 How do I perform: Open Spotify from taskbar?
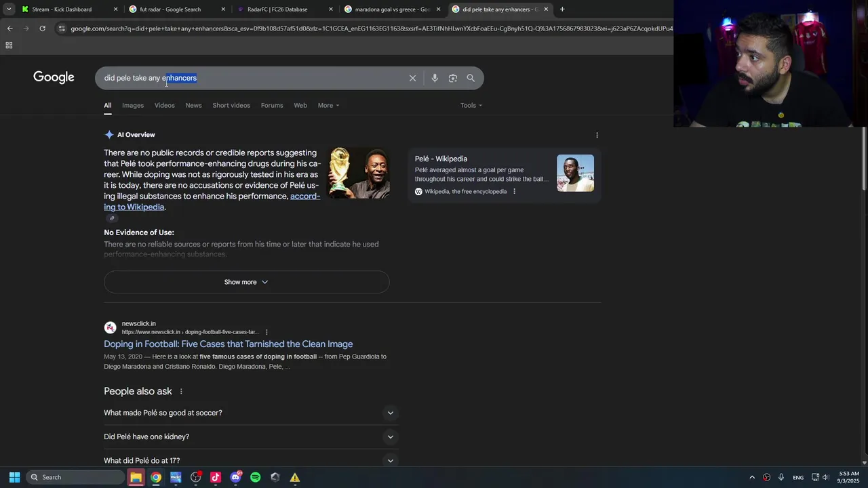(x=255, y=477)
